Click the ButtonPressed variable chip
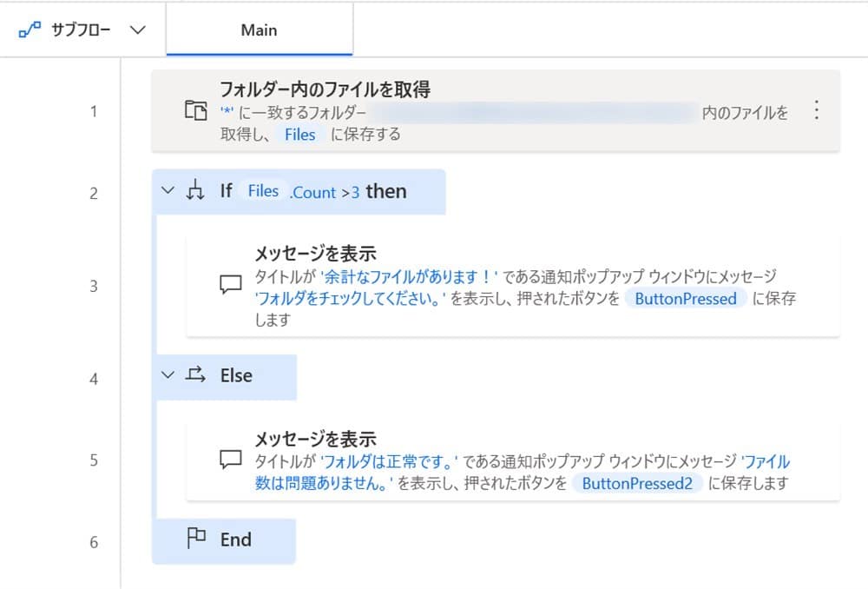Screen dimensions: 868x589 click(x=686, y=299)
